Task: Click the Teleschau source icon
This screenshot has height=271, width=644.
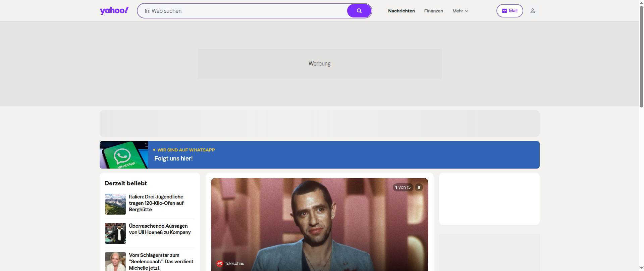Action: (220, 264)
